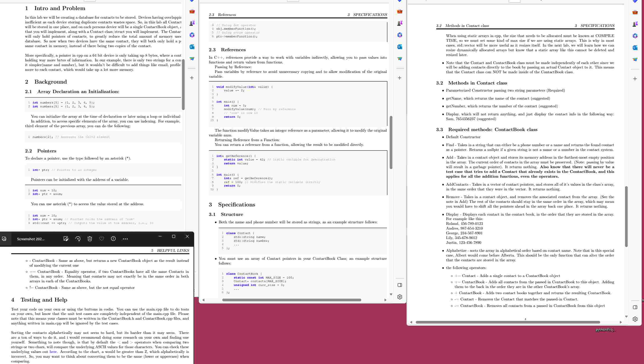Run Visual Search on the screenshot
The image size is (644, 364).
(78, 239)
